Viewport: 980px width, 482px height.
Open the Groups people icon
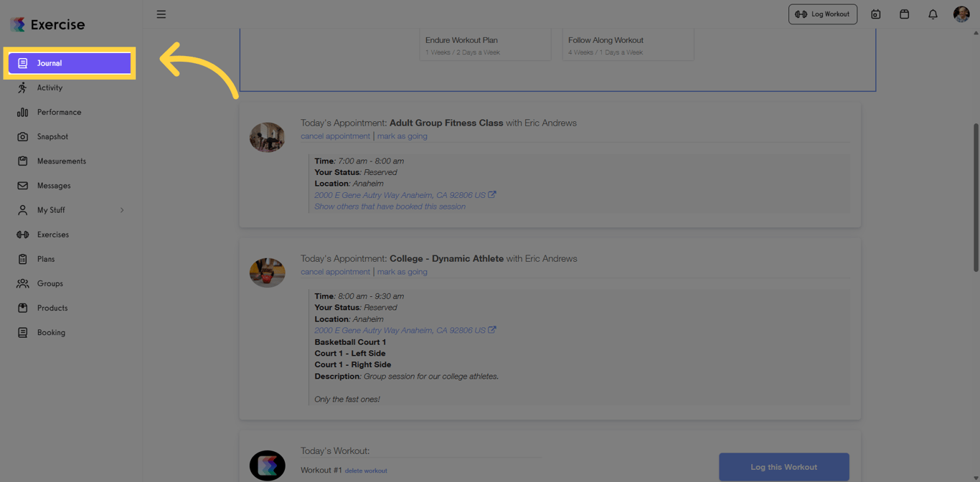pos(24,283)
